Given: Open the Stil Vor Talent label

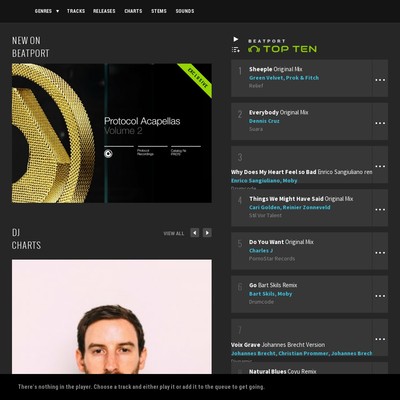Looking at the screenshot, I should tap(265, 215).
